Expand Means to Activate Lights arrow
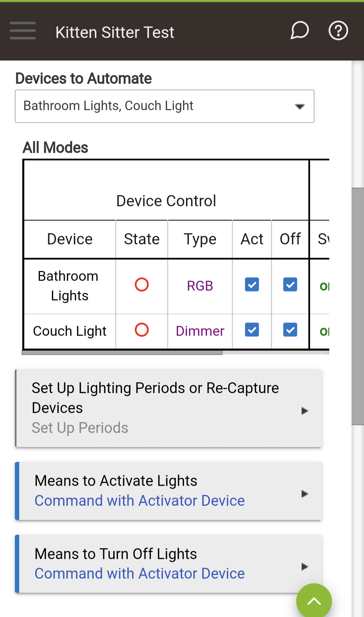Viewport: 364px width, 617px height. point(305,494)
